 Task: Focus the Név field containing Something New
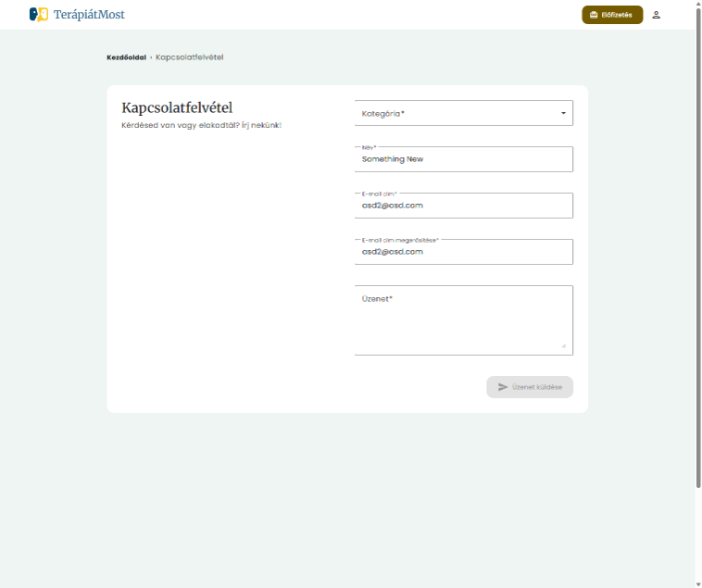pos(463,159)
